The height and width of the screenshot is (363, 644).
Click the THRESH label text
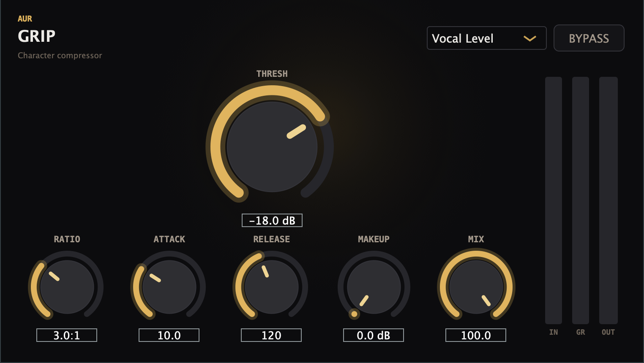coord(272,74)
